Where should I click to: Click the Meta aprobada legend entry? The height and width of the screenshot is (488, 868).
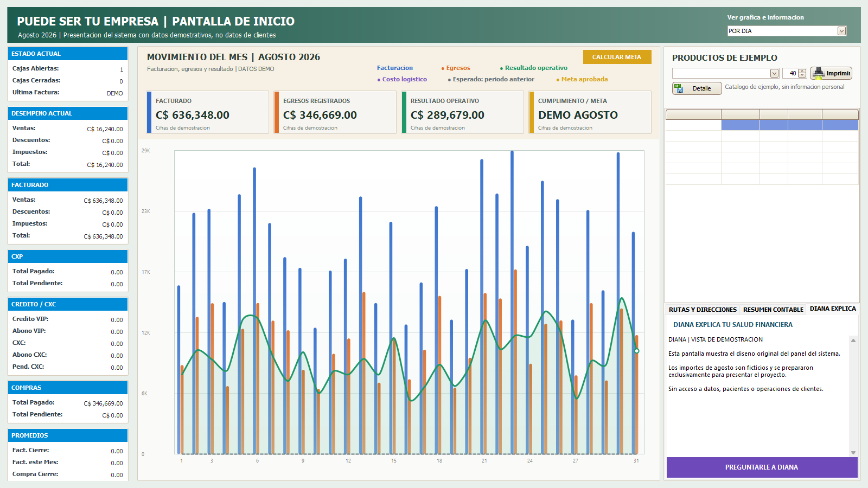pos(582,79)
